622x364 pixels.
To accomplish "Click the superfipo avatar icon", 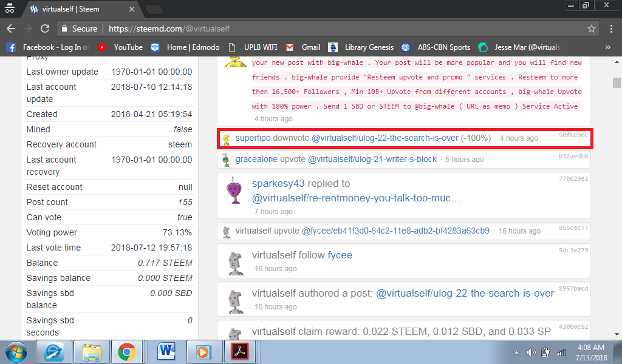I will pyautogui.click(x=227, y=139).
